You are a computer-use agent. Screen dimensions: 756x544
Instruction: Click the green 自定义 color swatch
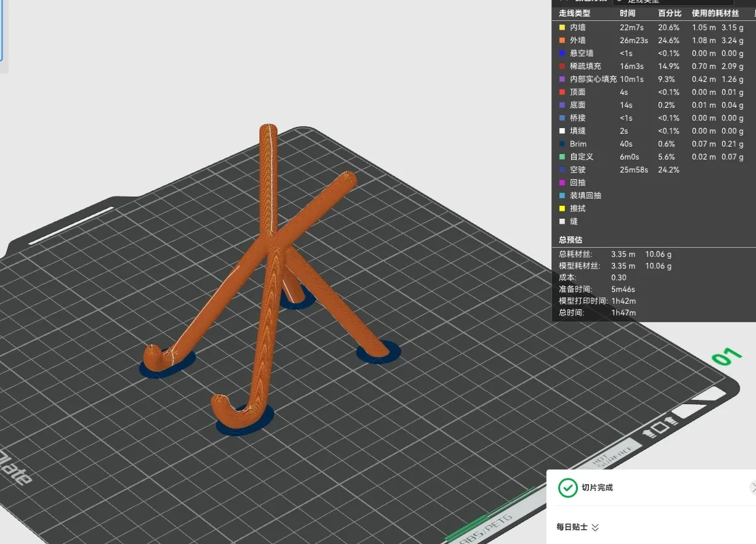[562, 156]
